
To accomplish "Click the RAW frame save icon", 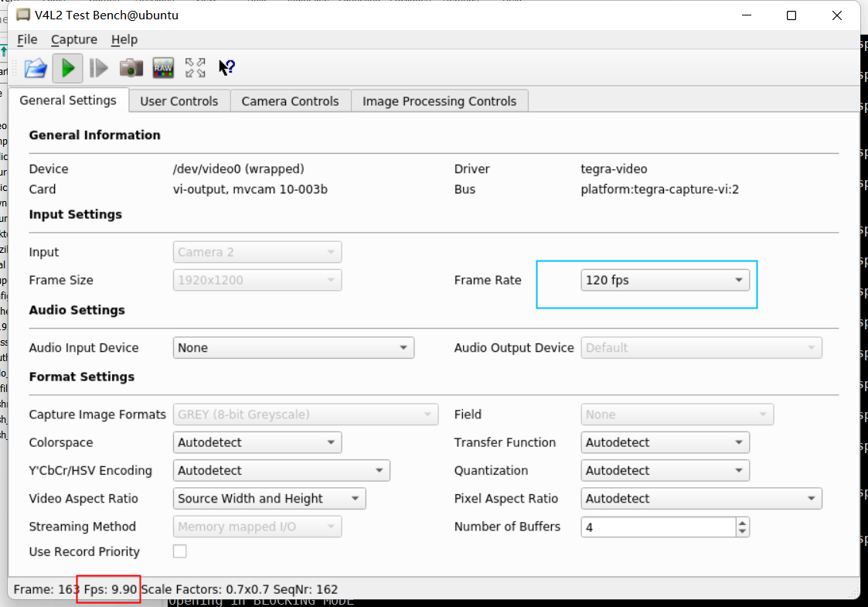I will pos(163,68).
